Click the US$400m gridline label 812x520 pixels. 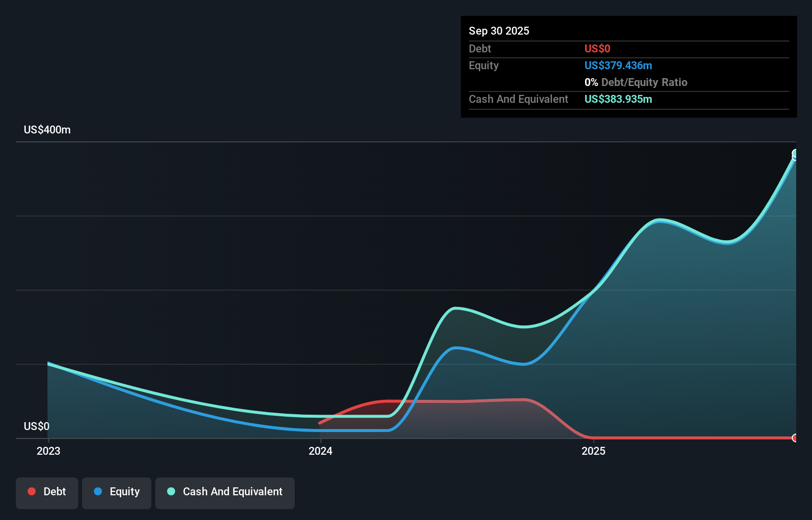tap(46, 130)
